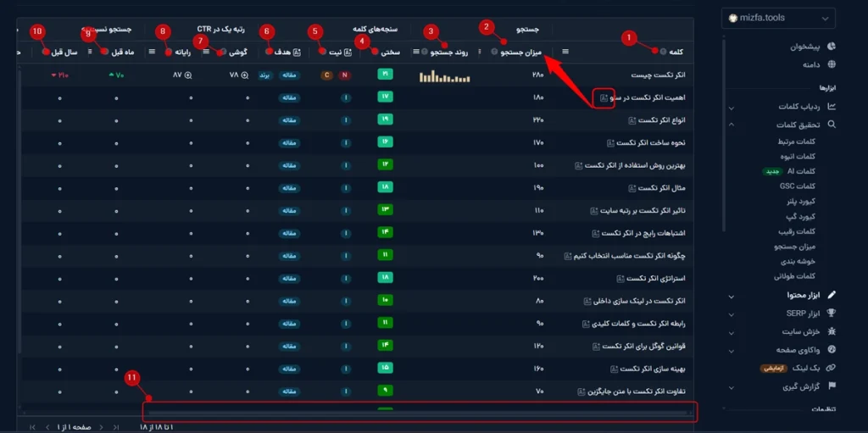868x433 pixels.
Task: Expand the واکاوی صفحه menu chevron
Action: (x=732, y=351)
